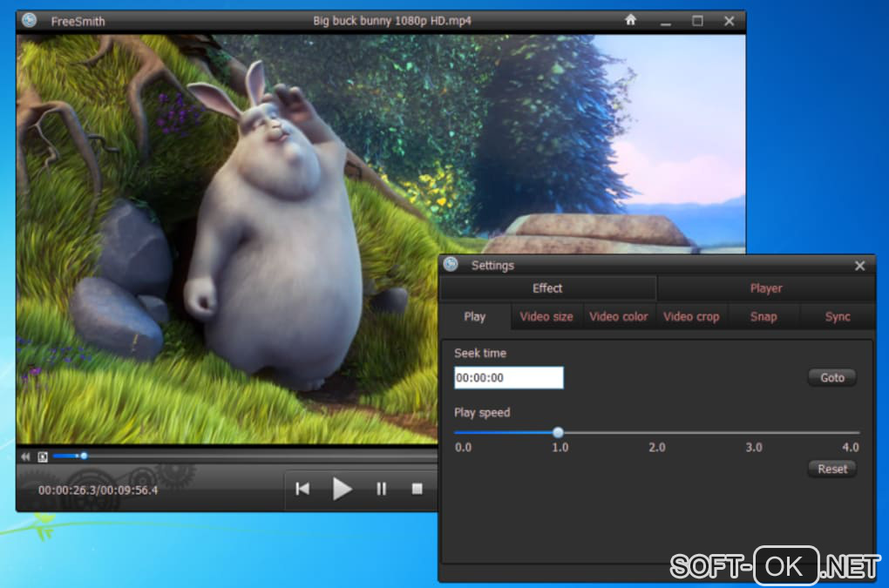Image resolution: width=889 pixels, height=588 pixels.
Task: Maximize the FreeSmith window
Action: click(697, 21)
